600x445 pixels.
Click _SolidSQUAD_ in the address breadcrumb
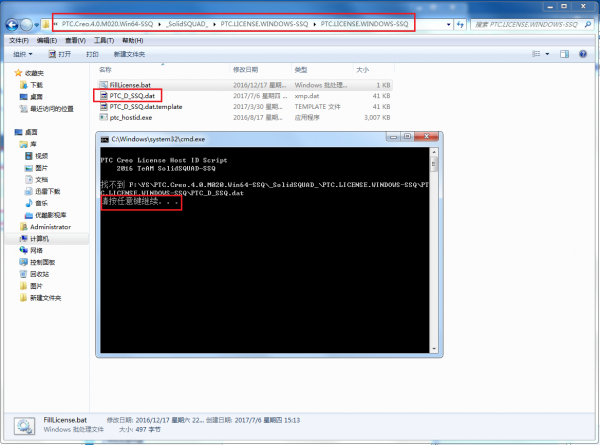pyautogui.click(x=188, y=24)
